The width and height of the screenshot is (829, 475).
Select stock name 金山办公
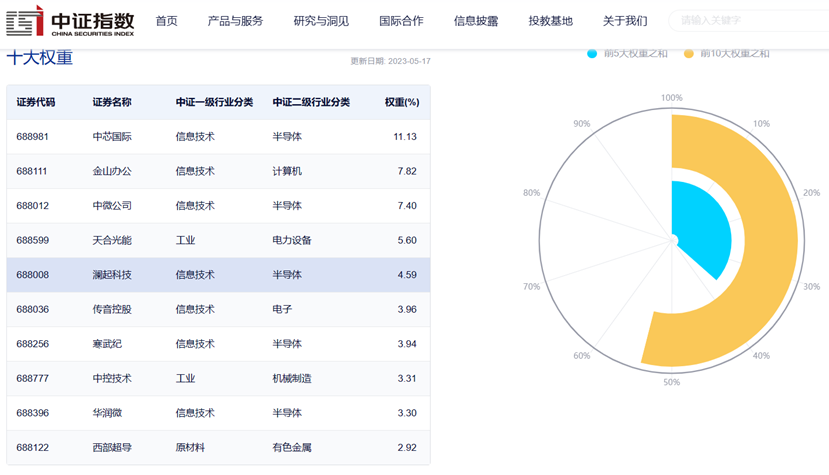pyautogui.click(x=112, y=171)
